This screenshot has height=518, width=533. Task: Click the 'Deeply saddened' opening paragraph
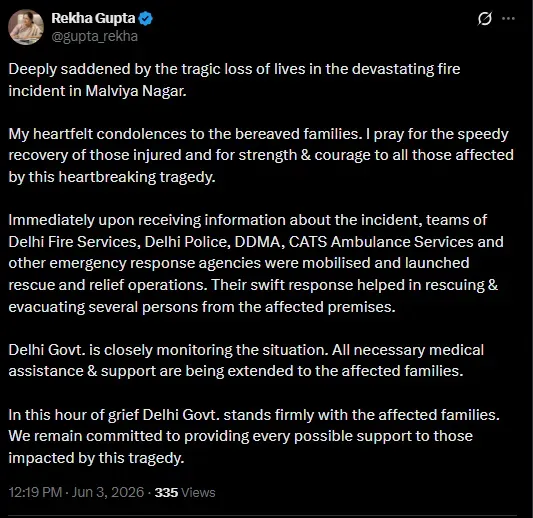pyautogui.click(x=234, y=80)
